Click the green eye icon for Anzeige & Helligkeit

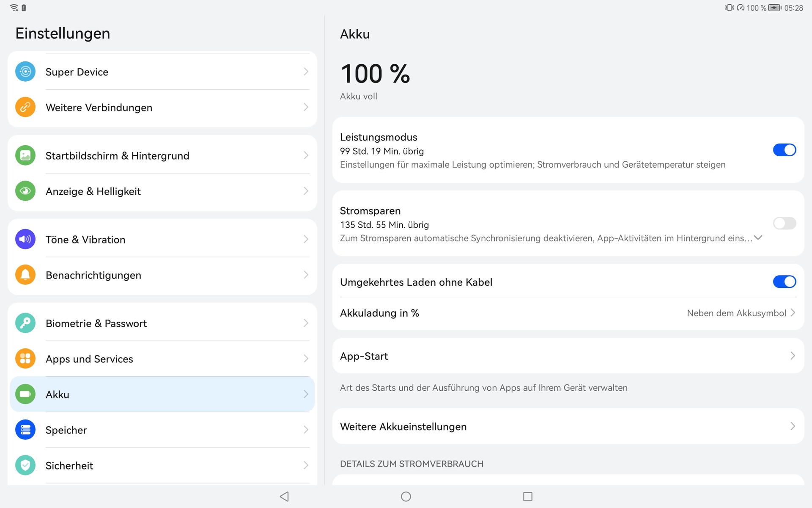[x=25, y=191]
